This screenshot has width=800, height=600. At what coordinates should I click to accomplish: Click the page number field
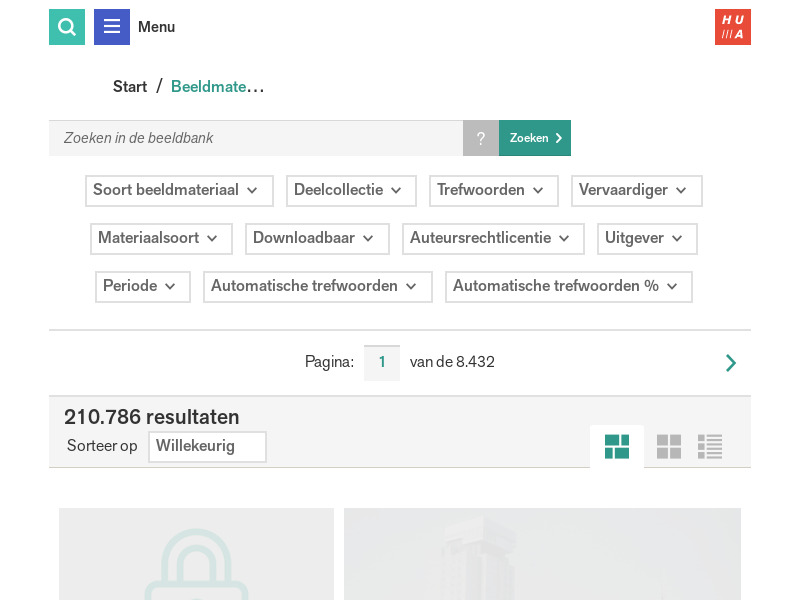pos(382,363)
